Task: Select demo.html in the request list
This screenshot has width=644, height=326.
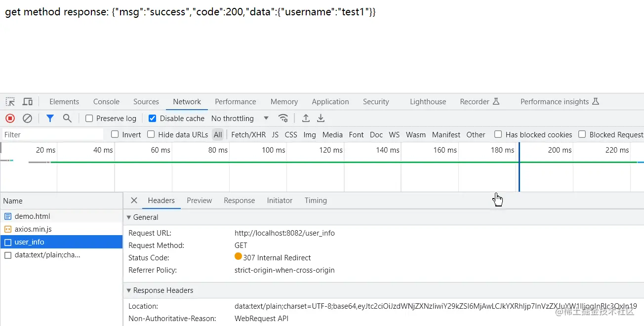Action: pos(33,216)
